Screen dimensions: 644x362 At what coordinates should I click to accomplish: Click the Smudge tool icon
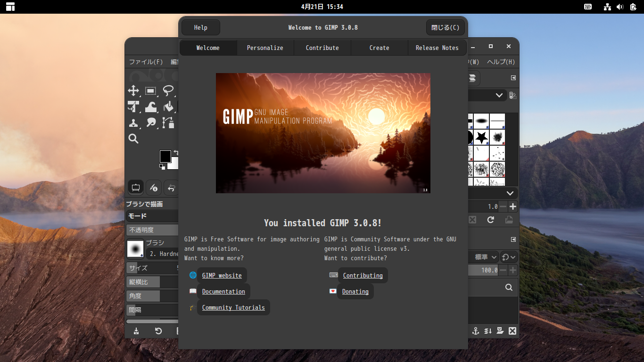151,123
